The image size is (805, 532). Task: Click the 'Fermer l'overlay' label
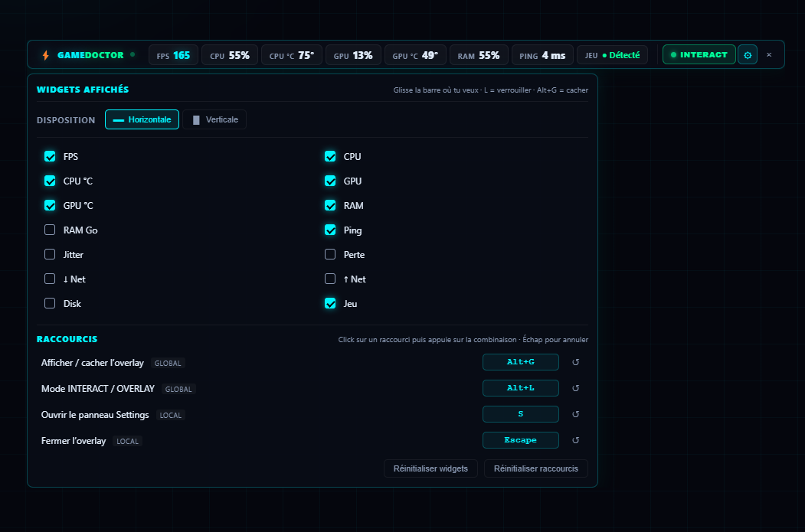click(x=74, y=441)
